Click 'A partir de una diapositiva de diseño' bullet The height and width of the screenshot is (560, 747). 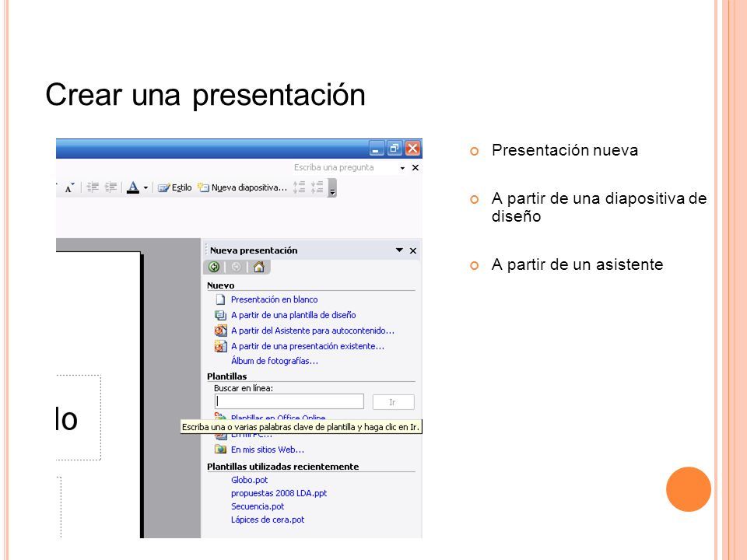point(599,207)
